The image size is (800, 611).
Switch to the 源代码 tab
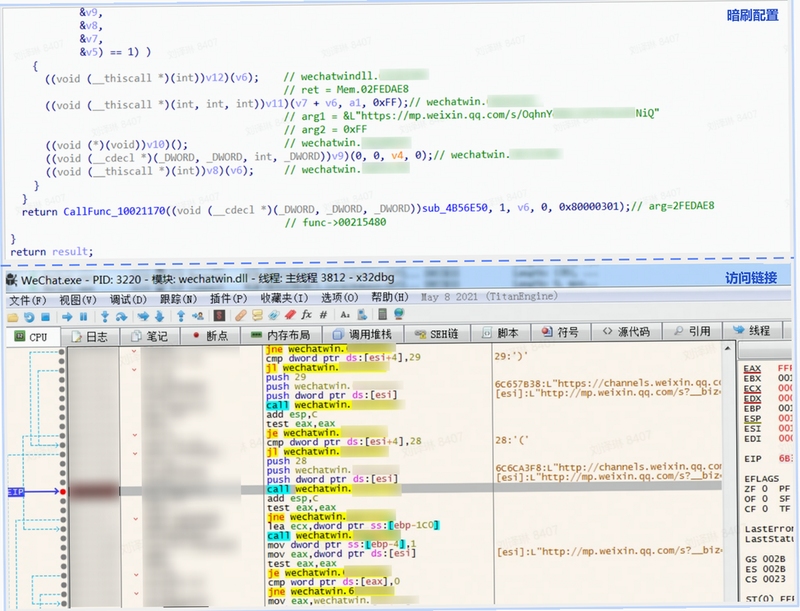pos(625,333)
